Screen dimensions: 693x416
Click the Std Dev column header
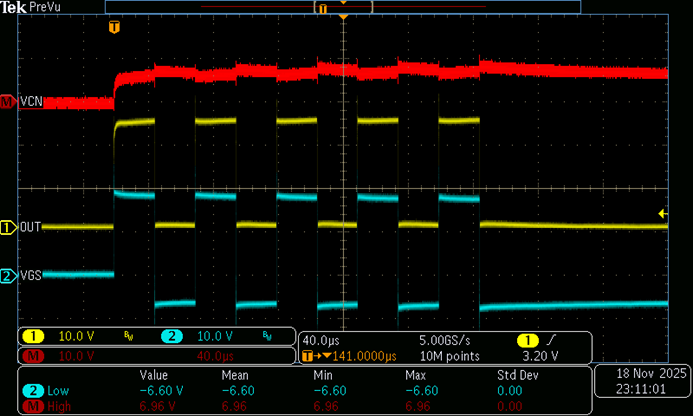(x=518, y=375)
